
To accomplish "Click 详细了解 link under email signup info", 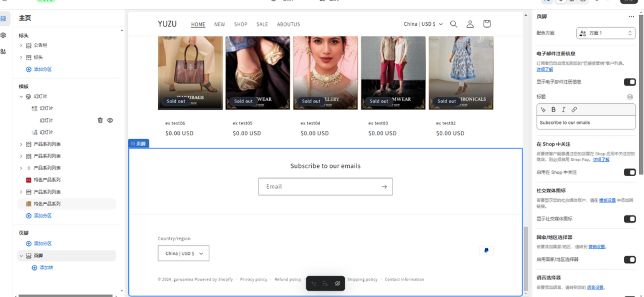I will tap(545, 69).
